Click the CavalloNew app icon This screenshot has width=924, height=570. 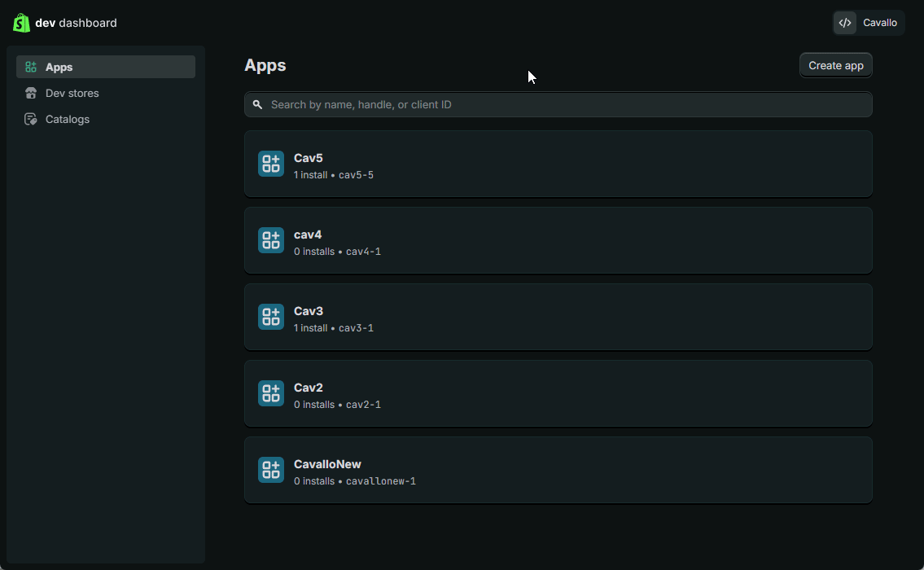[271, 470]
